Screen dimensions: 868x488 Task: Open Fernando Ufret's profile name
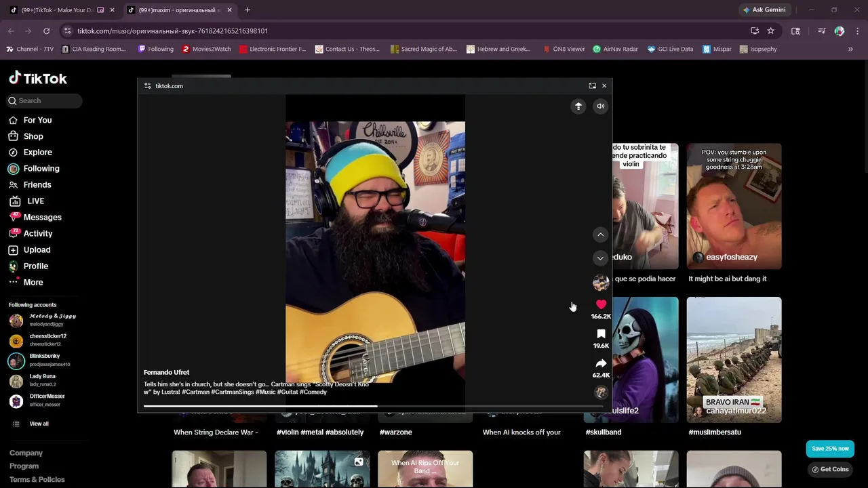pos(166,372)
